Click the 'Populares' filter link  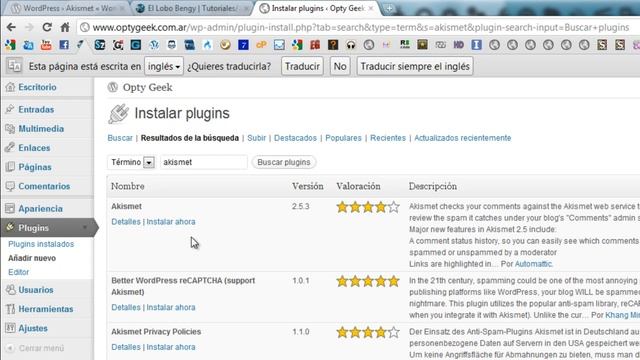(343, 138)
